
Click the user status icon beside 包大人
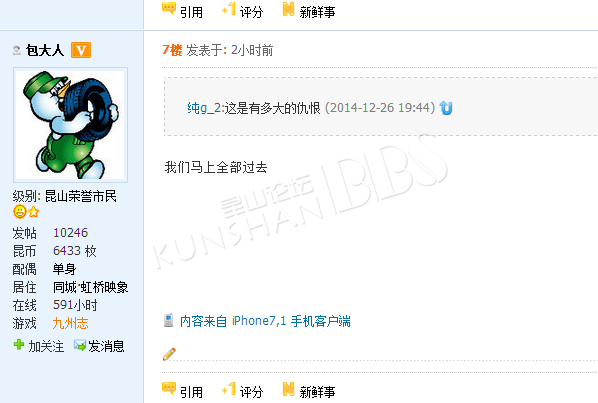[x=16, y=50]
